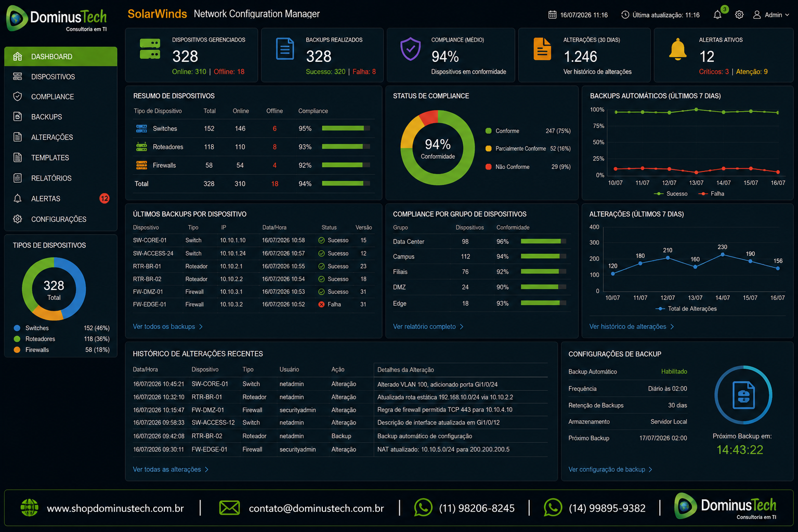798x532 pixels.
Task: Click the green Sucesso check for RTR-BR-02
Action: pyautogui.click(x=321, y=279)
